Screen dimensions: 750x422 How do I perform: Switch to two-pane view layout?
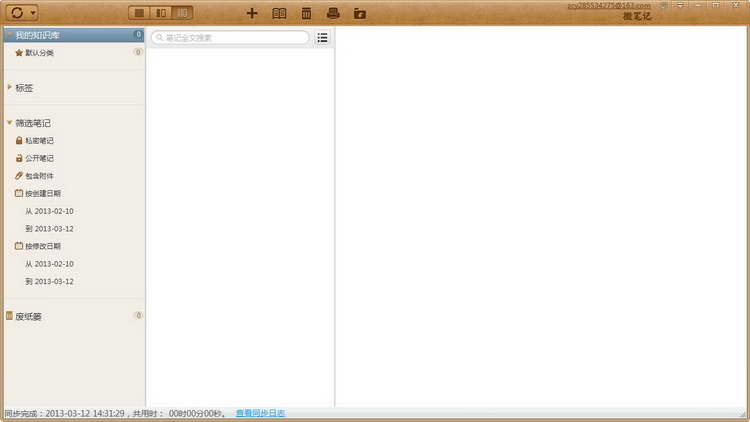point(161,13)
